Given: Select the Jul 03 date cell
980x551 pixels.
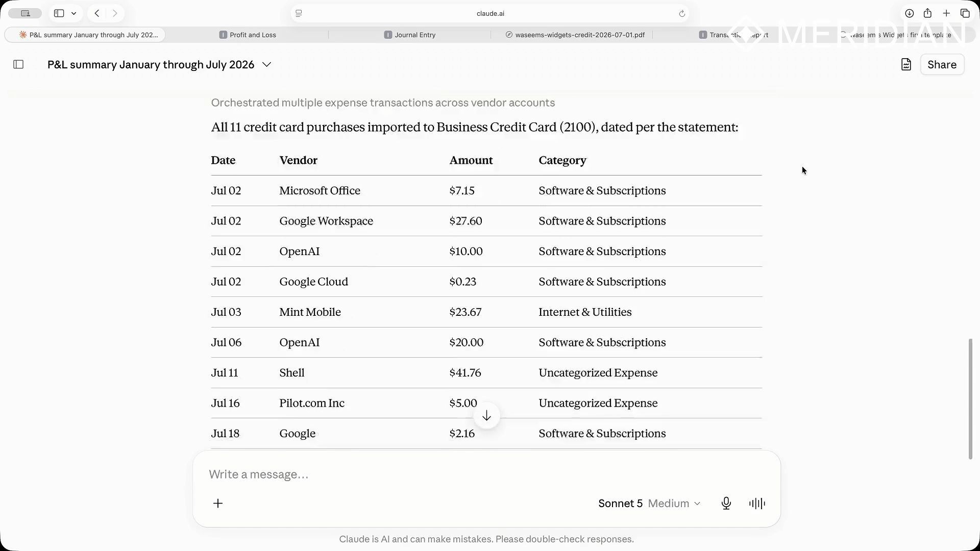Looking at the screenshot, I should pyautogui.click(x=226, y=312).
